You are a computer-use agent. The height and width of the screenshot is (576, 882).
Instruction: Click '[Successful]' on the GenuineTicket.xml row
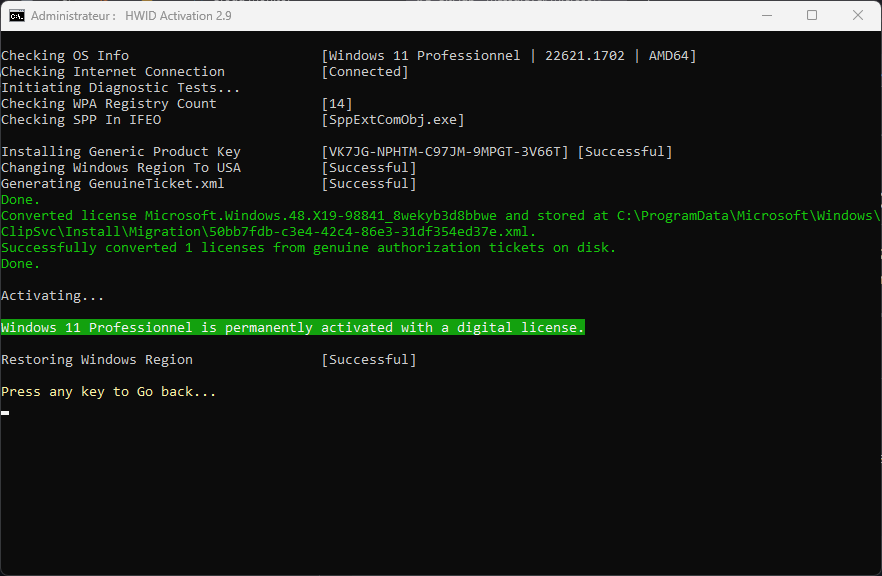[368, 183]
